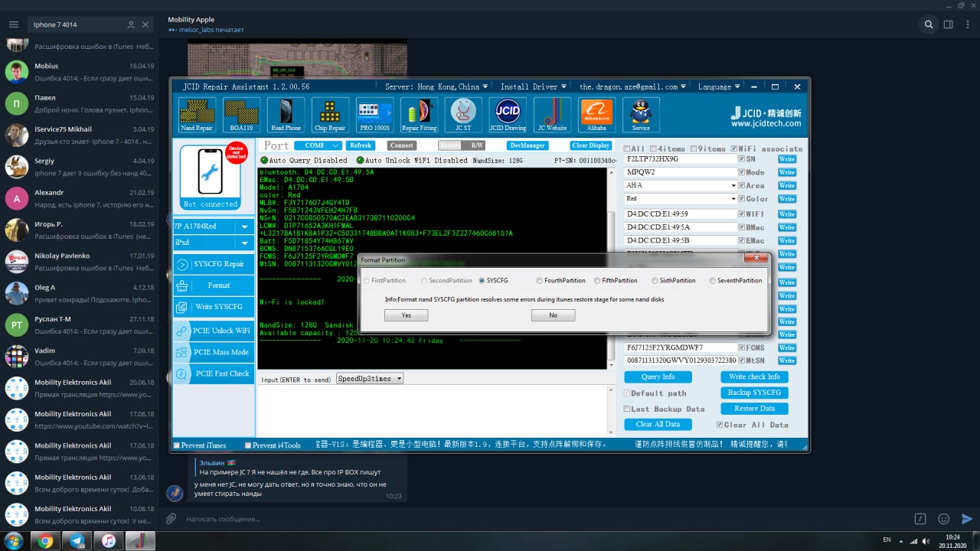Expand the iPxd dropdown
980x551 pixels.
(244, 243)
